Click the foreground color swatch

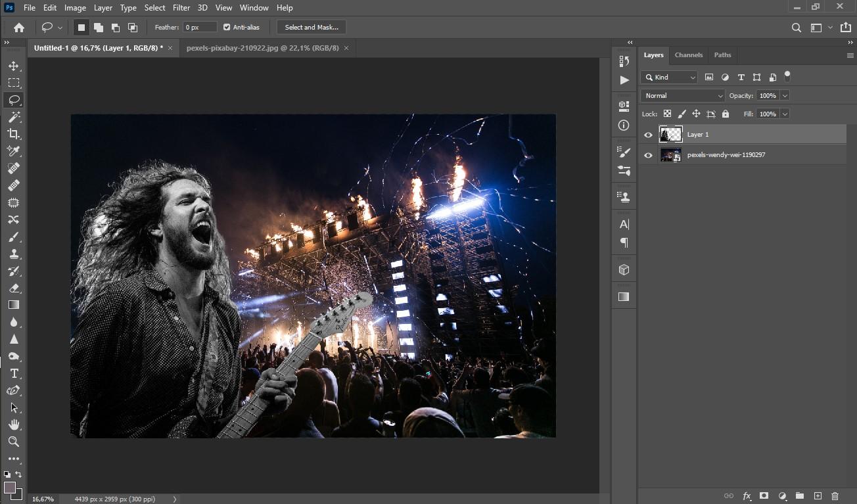click(10, 488)
